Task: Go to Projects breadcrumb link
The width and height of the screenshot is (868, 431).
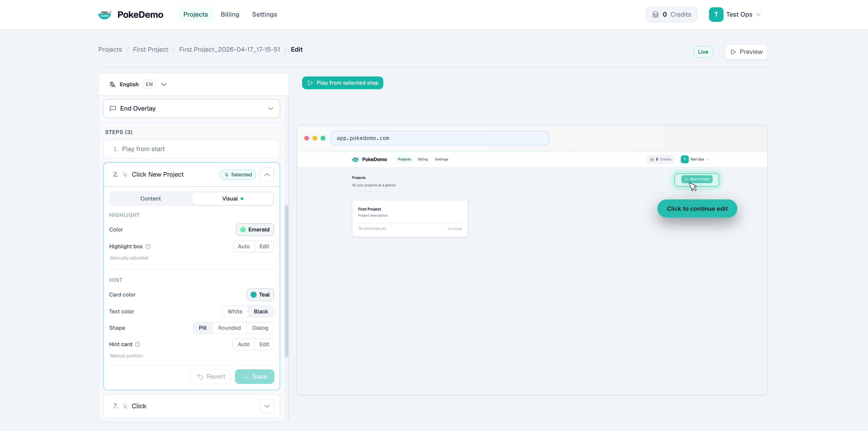Action: (x=110, y=50)
